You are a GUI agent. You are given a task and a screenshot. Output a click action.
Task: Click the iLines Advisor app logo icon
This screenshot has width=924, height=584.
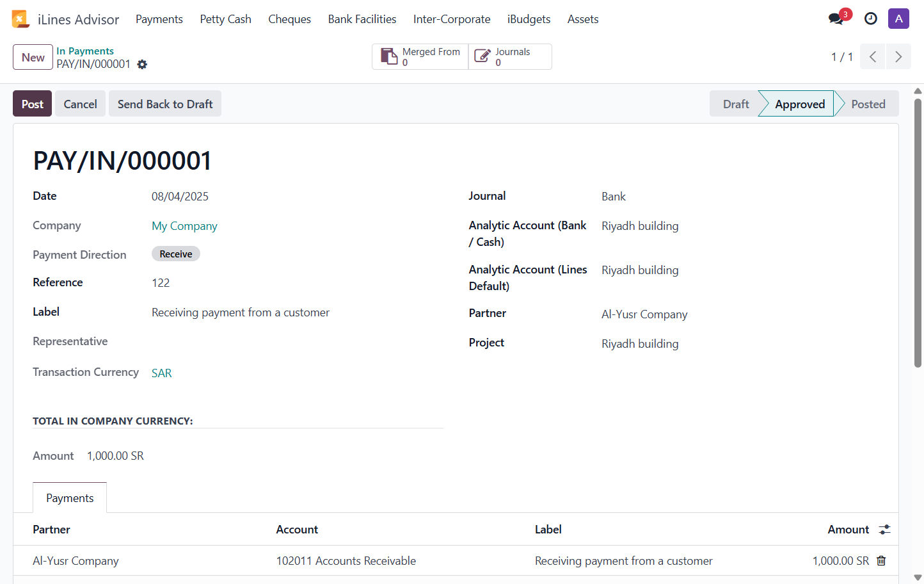(x=20, y=19)
